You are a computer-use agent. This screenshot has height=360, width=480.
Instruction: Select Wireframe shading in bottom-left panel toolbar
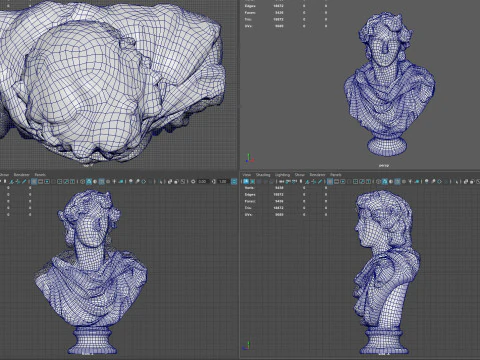82,182
